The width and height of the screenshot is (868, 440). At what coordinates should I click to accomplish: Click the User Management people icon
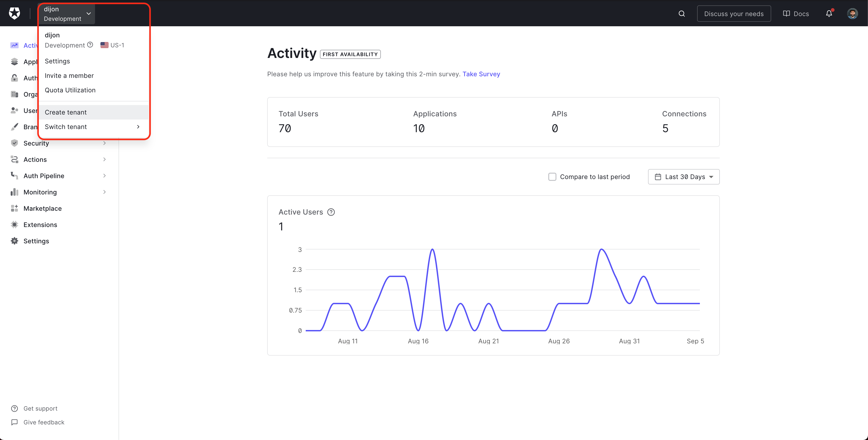coord(14,110)
